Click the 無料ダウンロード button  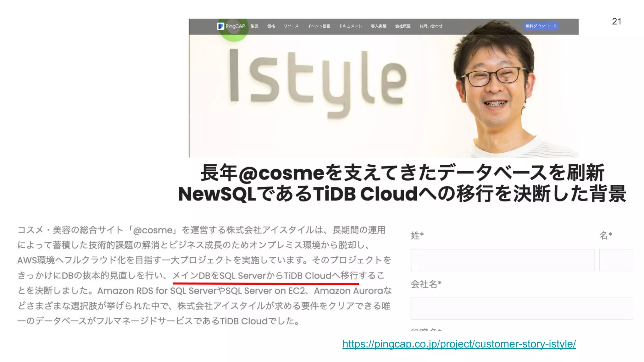pyautogui.click(x=541, y=26)
